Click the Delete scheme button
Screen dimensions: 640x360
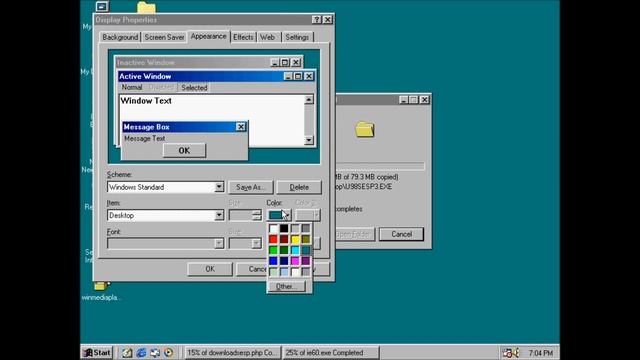coord(299,187)
